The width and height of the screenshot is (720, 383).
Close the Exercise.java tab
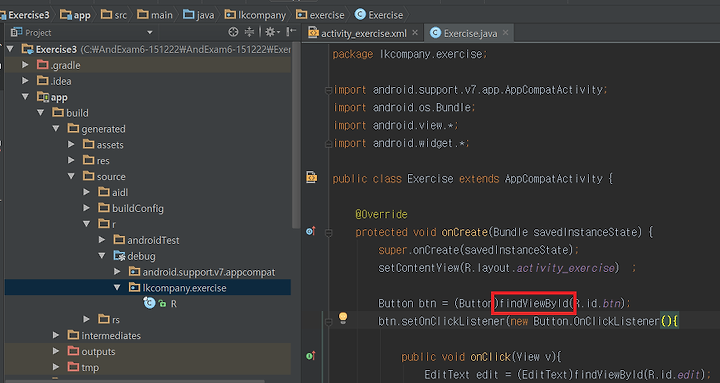point(506,33)
